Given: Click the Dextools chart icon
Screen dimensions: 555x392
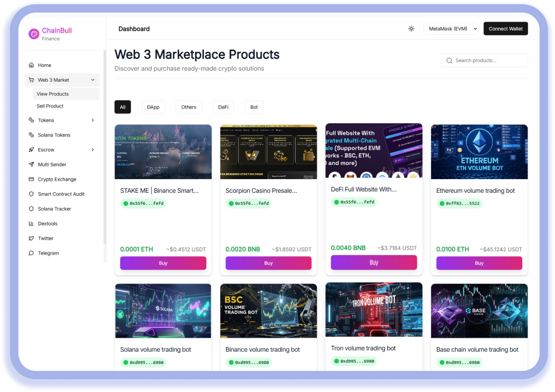Looking at the screenshot, I should pyautogui.click(x=32, y=223).
